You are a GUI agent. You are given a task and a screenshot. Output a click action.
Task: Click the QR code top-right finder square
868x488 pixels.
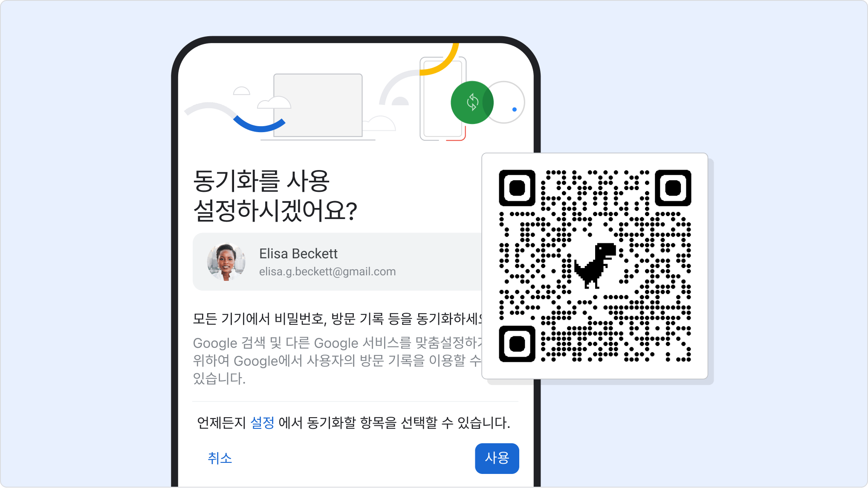tap(673, 188)
